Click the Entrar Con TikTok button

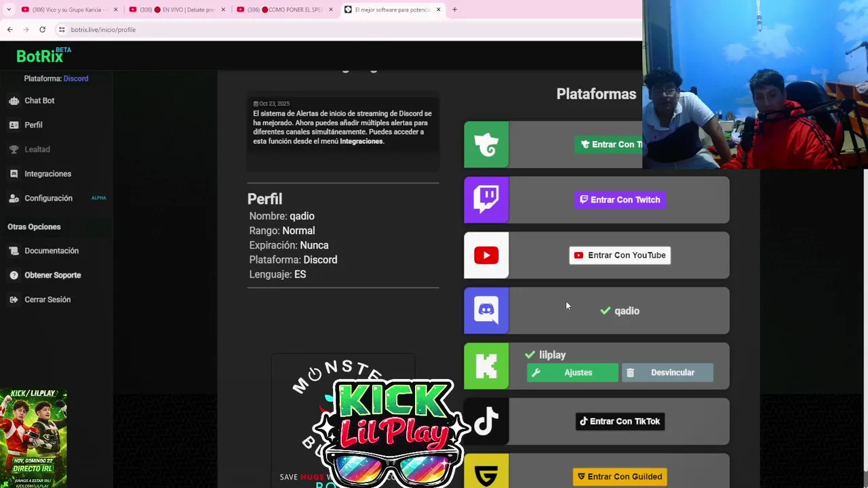[x=620, y=422]
